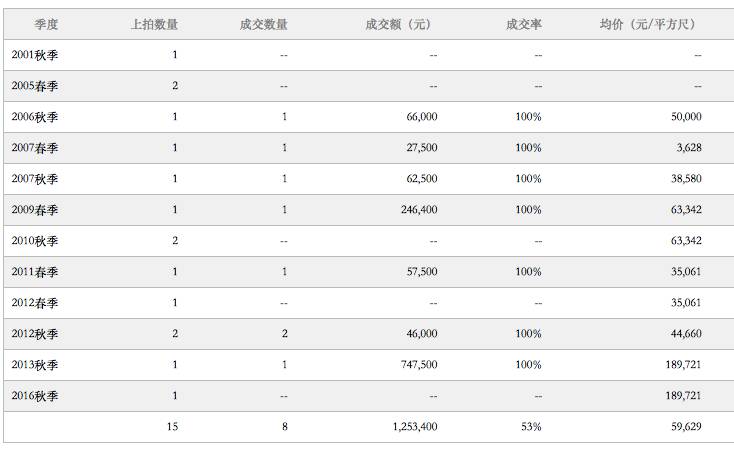Click the 季度 column header
Screen dimensions: 734x449
(x=46, y=24)
